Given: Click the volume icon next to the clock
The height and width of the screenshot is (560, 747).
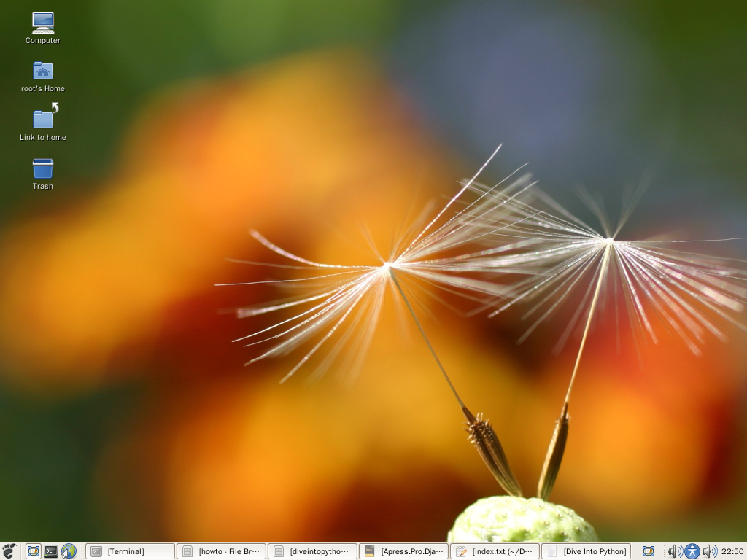Looking at the screenshot, I should click(708, 551).
